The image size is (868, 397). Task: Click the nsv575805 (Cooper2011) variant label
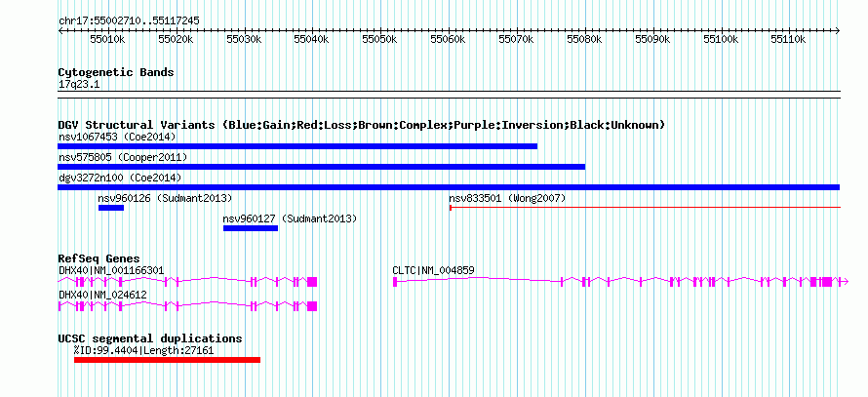point(123,157)
